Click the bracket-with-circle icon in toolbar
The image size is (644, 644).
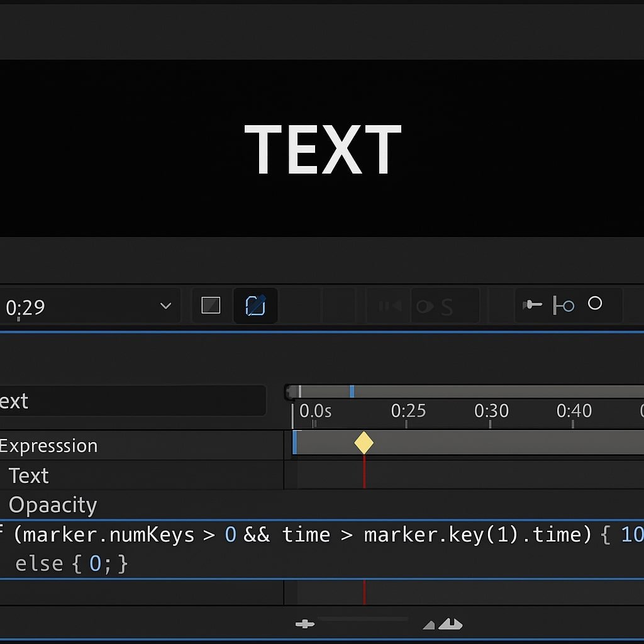point(563,306)
